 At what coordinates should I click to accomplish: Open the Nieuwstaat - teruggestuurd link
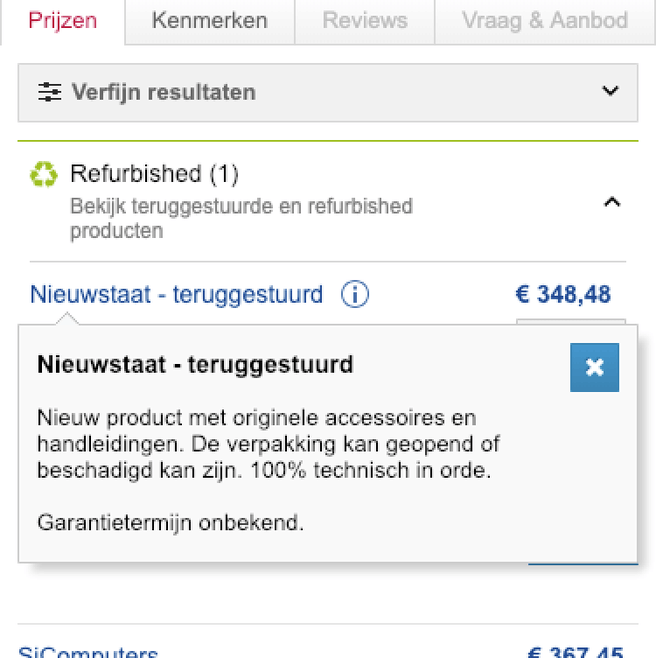click(176, 294)
